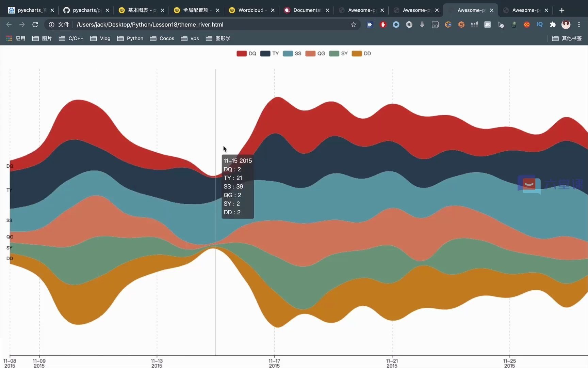Open the bar-chart extension icon

[x=474, y=25]
